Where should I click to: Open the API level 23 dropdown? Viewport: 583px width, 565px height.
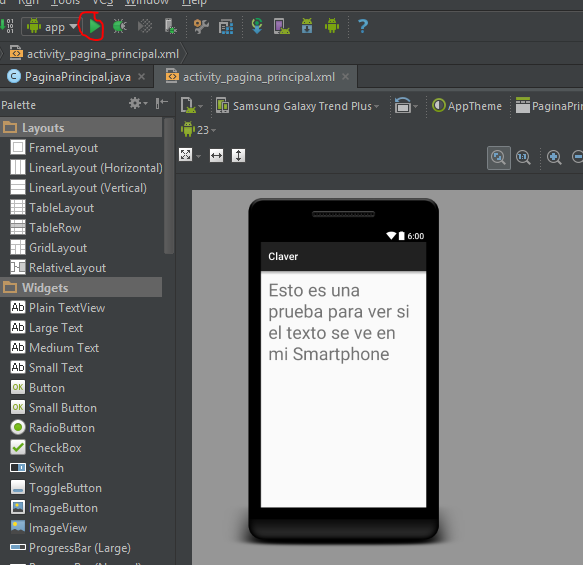tap(199, 130)
